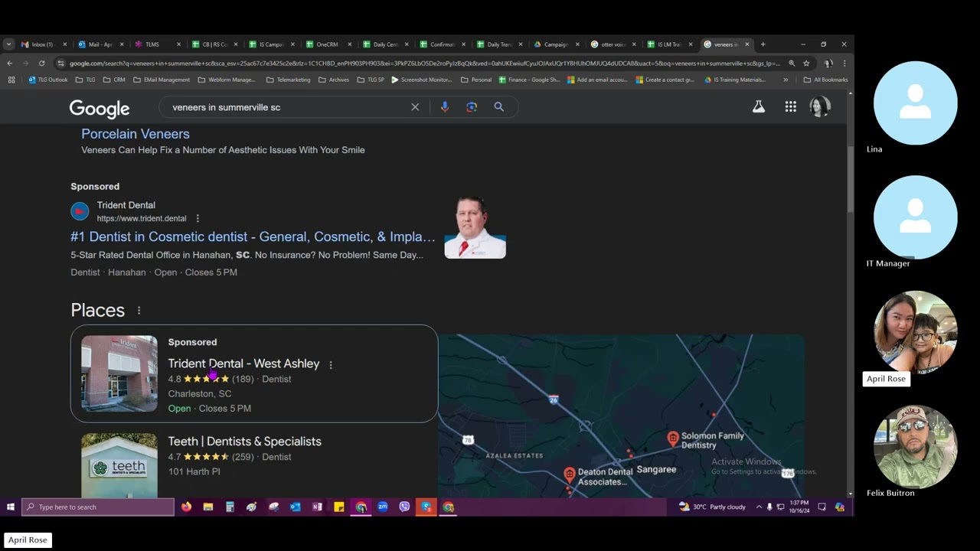Click the Trident Dental building thumbnail
980x551 pixels.
[119, 374]
